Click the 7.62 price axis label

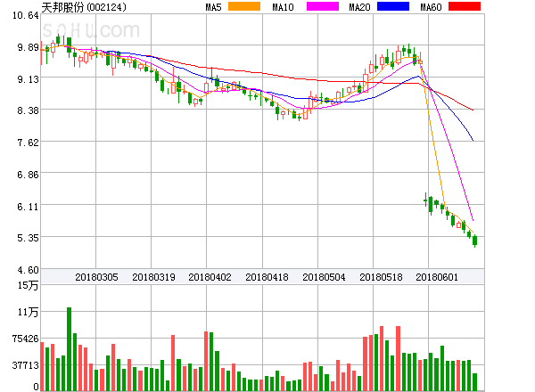point(28,143)
